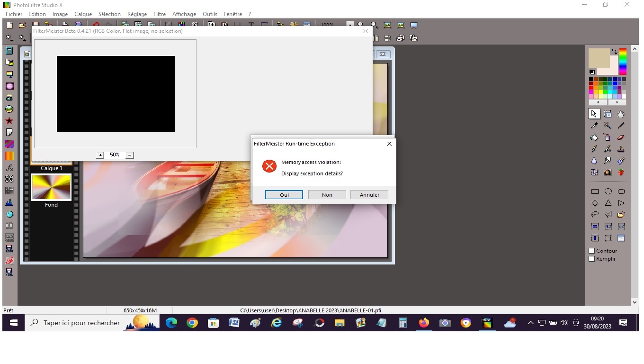The height and width of the screenshot is (364, 644).
Task: Click Oui to display exception details
Action: (284, 195)
